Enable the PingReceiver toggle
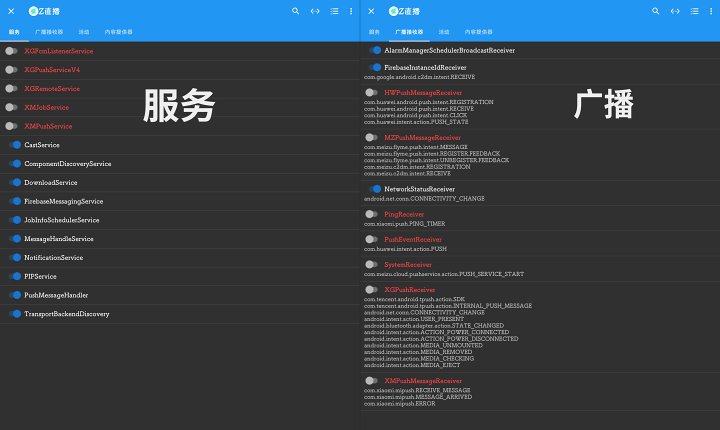Screen dimensions: 720x430 coord(371,214)
